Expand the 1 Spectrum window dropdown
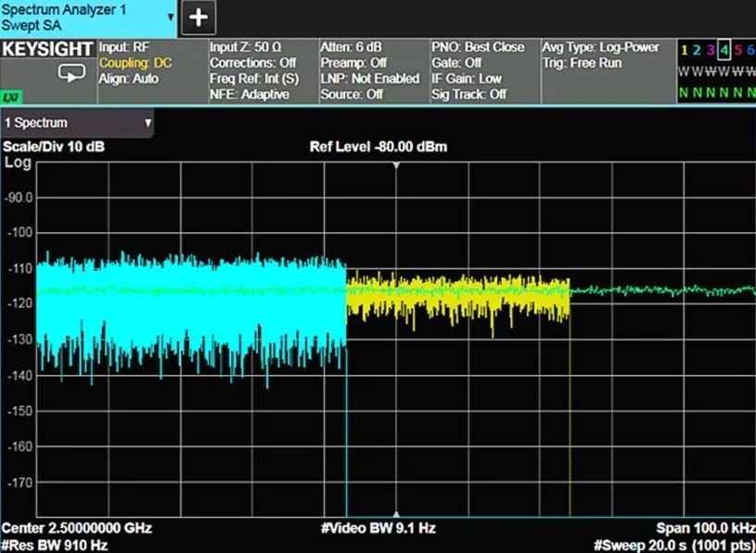The height and width of the screenshot is (553, 756). click(x=147, y=122)
